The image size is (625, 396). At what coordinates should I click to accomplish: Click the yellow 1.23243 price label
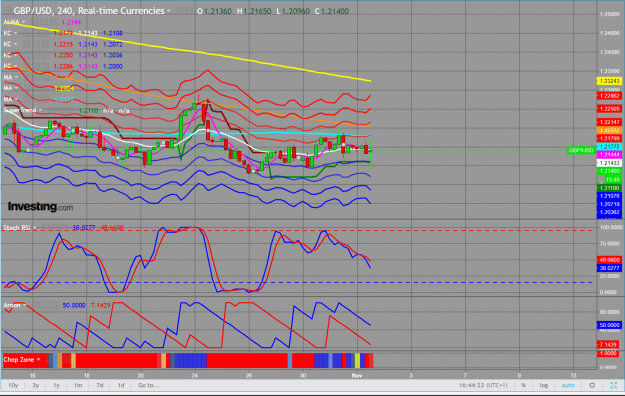point(609,81)
